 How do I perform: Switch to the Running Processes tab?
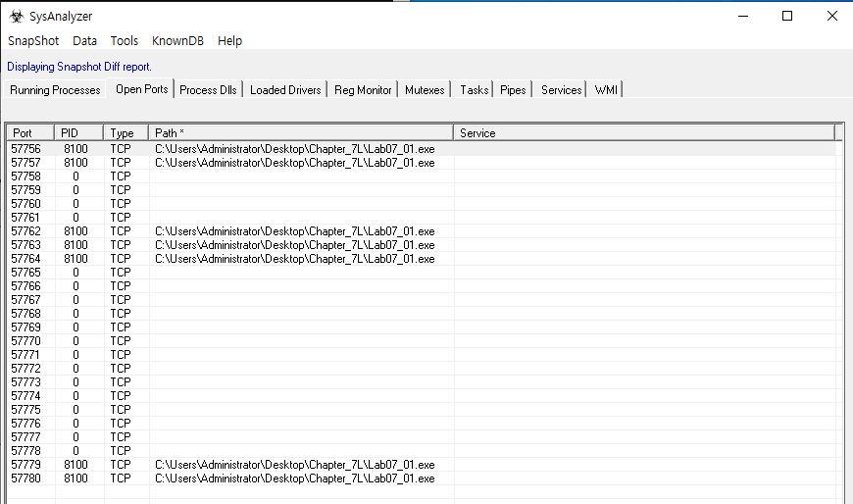click(55, 90)
